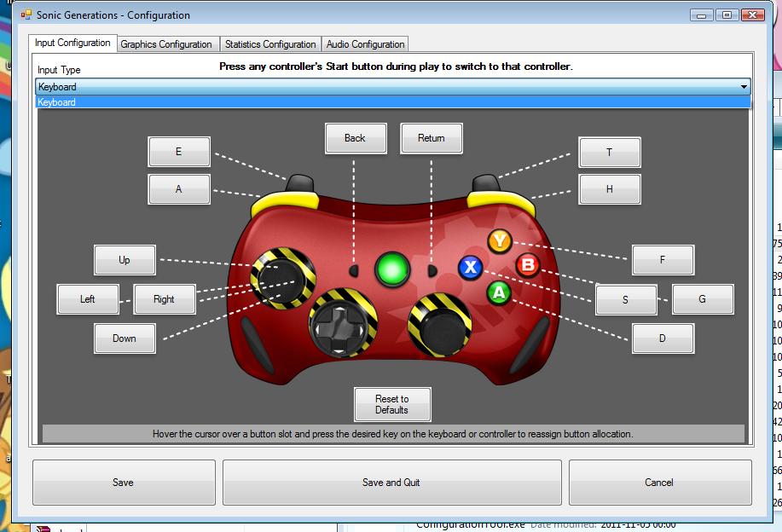This screenshot has width=782, height=532.
Task: Minimize the Sonic Generations Configuration window
Action: coord(702,15)
